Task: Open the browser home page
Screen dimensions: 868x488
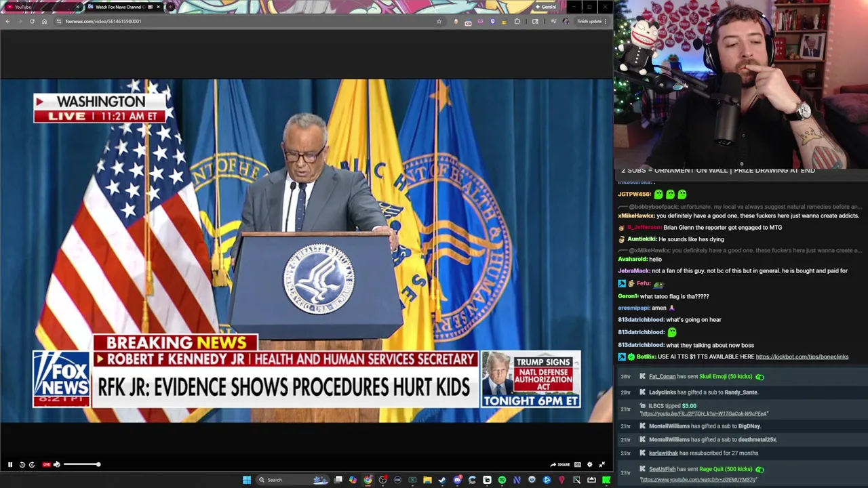Action: coord(45,21)
